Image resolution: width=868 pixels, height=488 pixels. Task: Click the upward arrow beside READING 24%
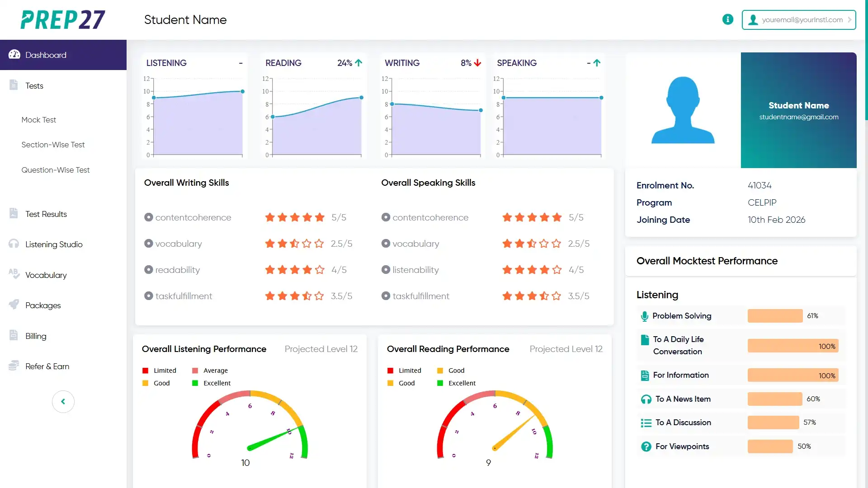click(359, 63)
